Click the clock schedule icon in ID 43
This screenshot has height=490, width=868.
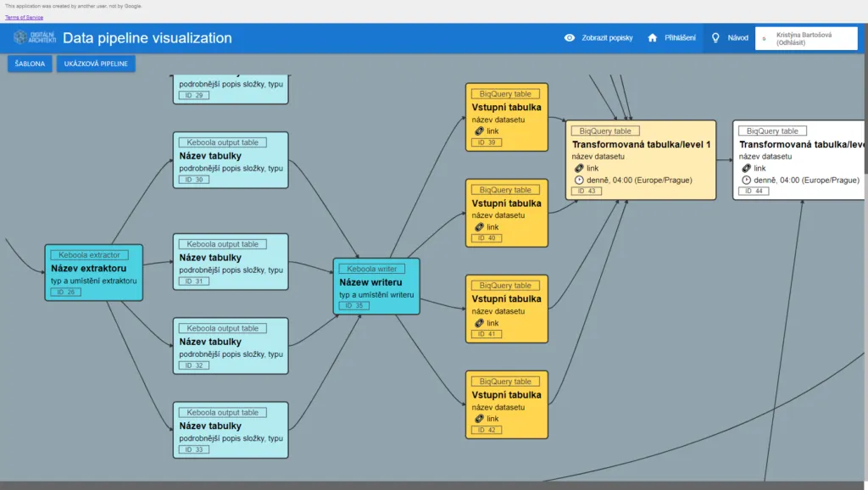(578, 180)
